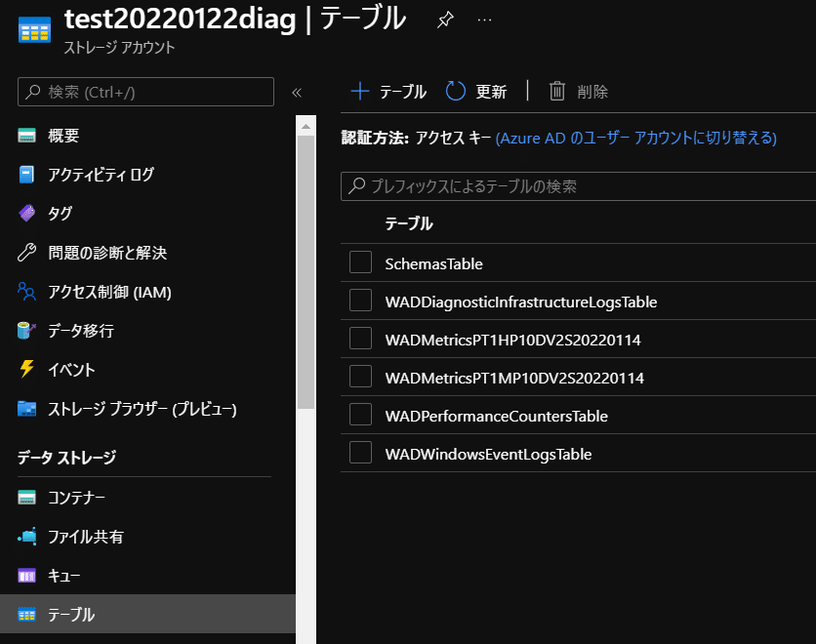Check WADWindowsEventLogsTable checkbox
This screenshot has height=644, width=816.
(360, 453)
